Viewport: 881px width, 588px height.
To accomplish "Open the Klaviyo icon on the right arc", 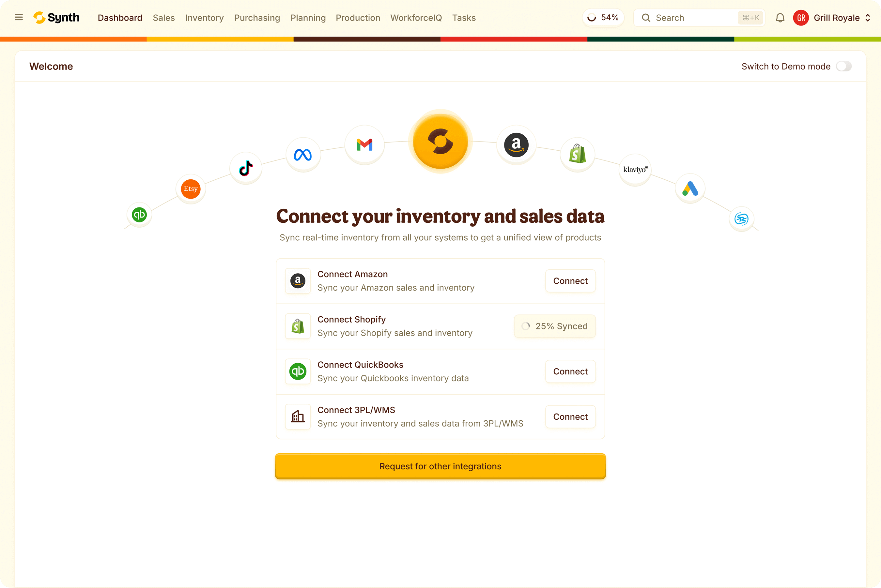I will click(x=635, y=170).
